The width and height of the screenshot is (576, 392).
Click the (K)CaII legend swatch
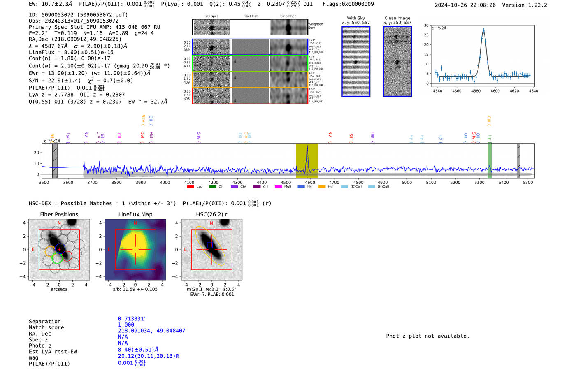click(344, 186)
